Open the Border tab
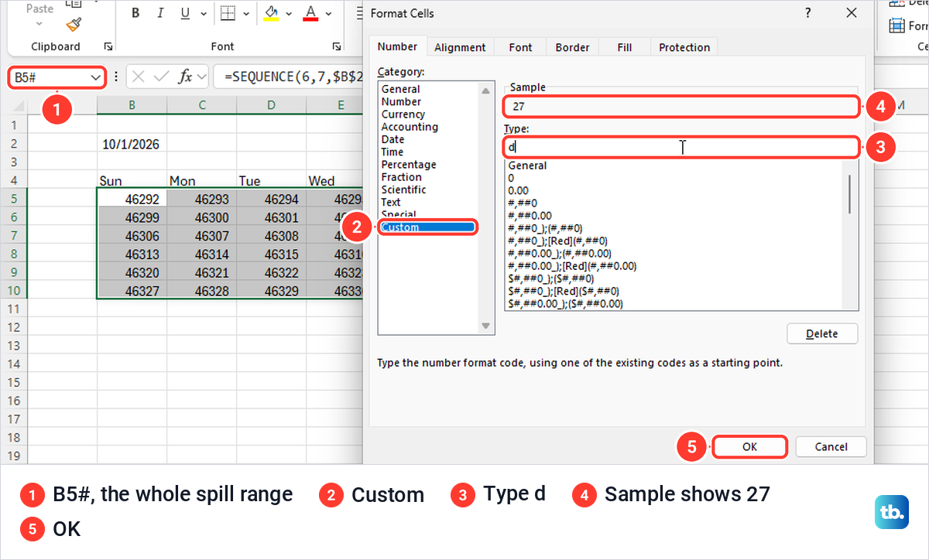Screen dimensions: 929x560 pyautogui.click(x=572, y=47)
